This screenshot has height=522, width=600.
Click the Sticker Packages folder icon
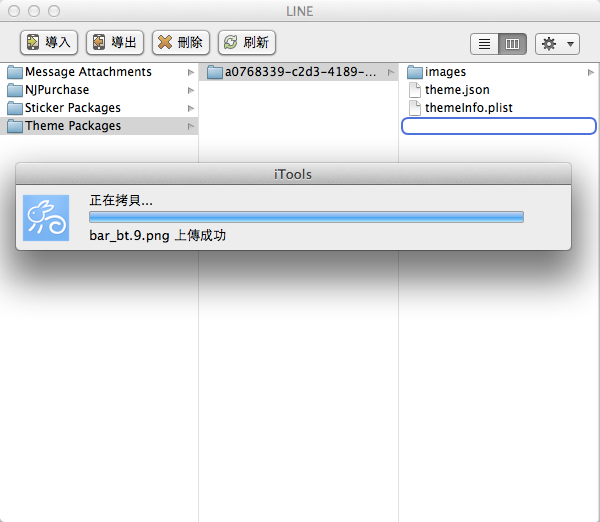pyautogui.click(x=15, y=108)
